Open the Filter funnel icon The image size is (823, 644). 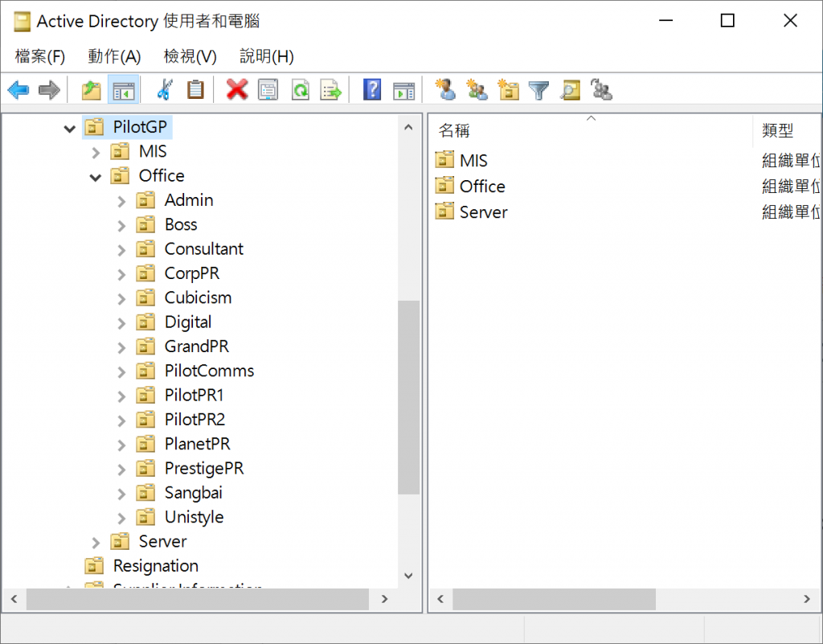point(538,90)
